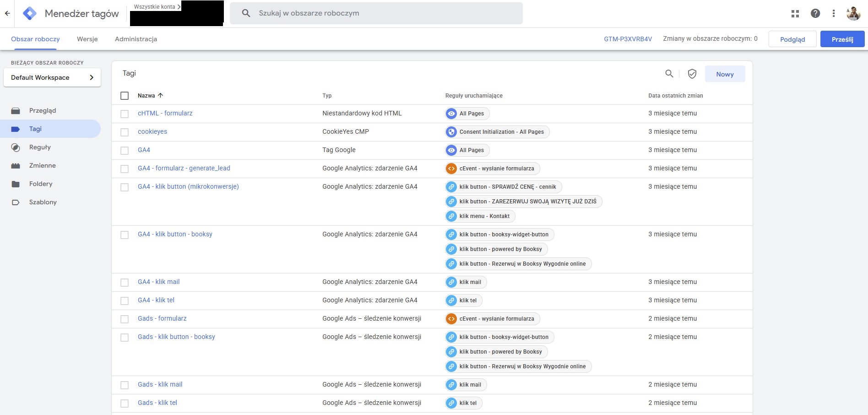Image resolution: width=868 pixels, height=415 pixels.
Task: Click the All Pages eye icon for GA4 tag
Action: tap(451, 150)
